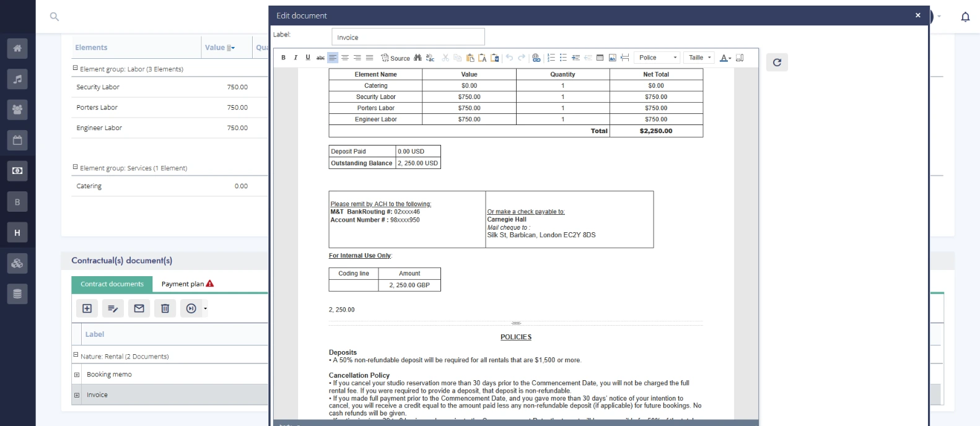The width and height of the screenshot is (980, 426).
Task: Open the text color picker
Action: pos(725,58)
